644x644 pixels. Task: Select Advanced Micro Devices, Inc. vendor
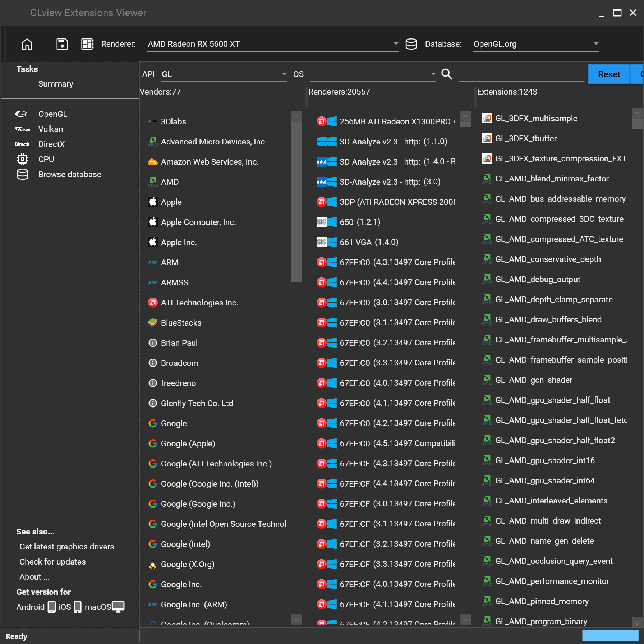214,142
